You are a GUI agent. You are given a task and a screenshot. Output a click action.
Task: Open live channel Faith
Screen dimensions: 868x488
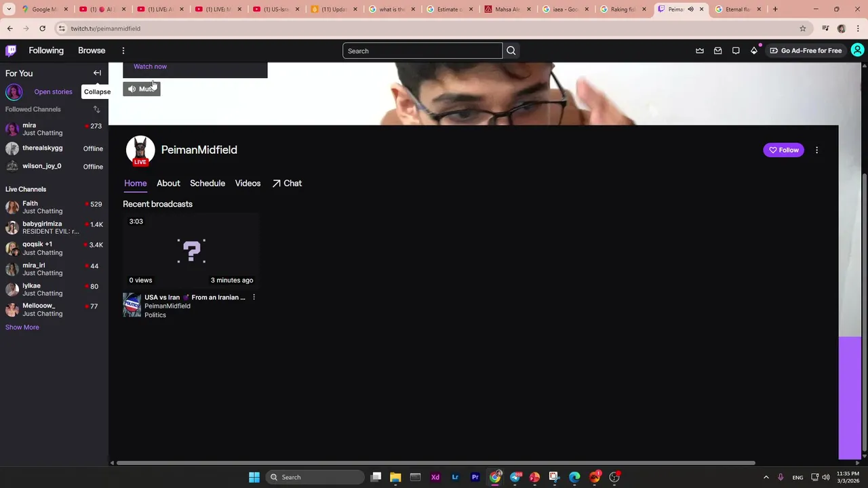(x=54, y=207)
